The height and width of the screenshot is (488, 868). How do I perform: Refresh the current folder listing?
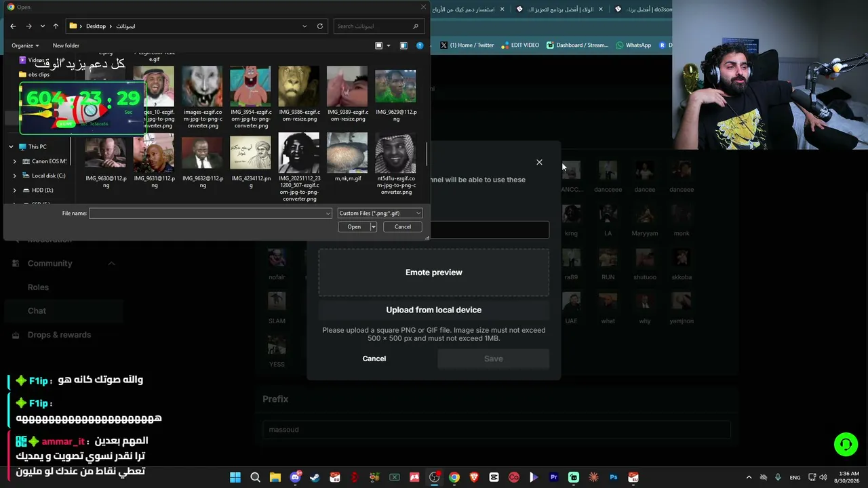320,26
